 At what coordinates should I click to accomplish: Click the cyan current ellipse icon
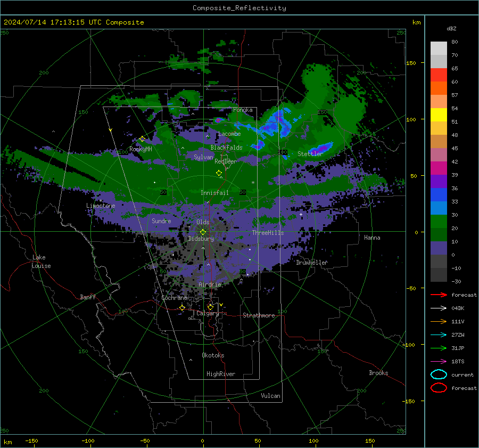(439, 374)
